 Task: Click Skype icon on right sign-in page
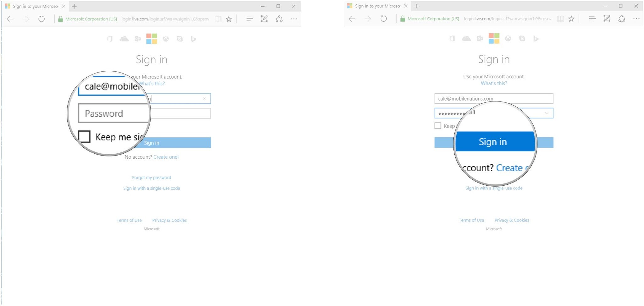pos(522,39)
